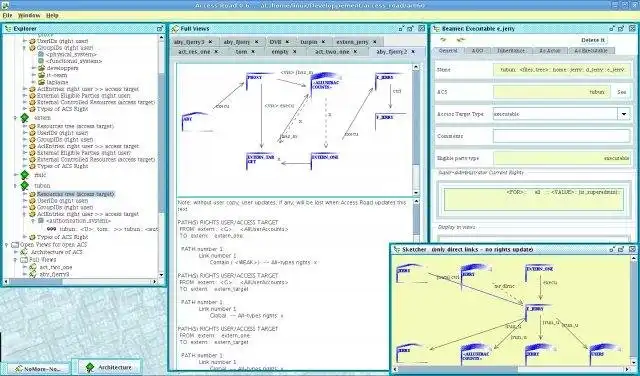Detach the Explorer panel with its header icon

[160, 29]
